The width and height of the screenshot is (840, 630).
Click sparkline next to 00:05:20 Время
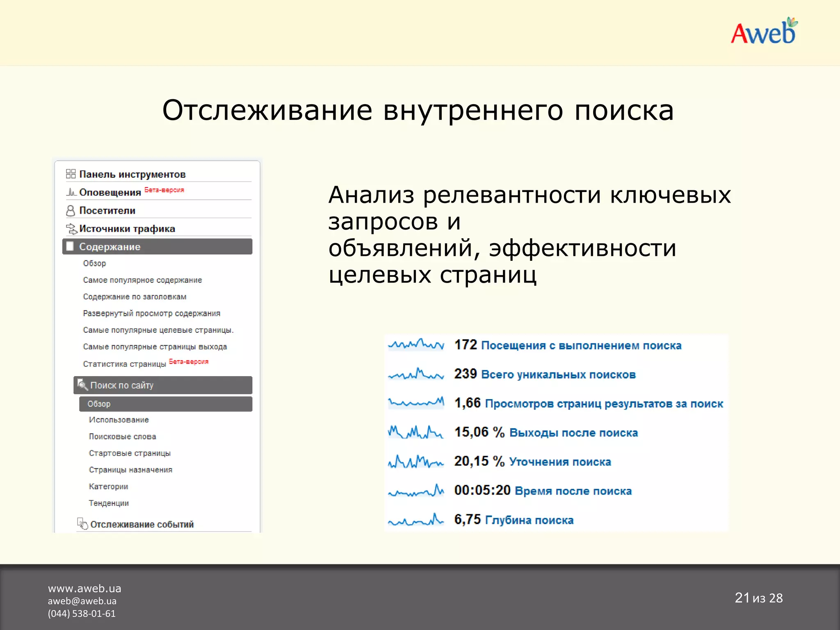coord(416,491)
